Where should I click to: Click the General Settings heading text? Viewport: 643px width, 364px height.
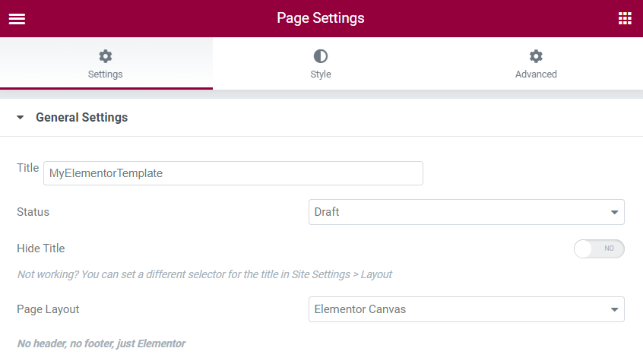[81, 118]
